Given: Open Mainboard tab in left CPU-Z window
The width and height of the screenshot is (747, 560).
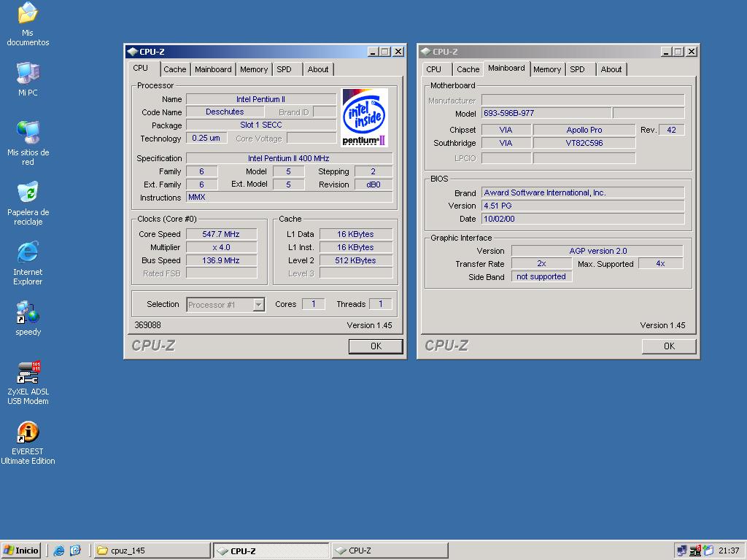Looking at the screenshot, I should pyautogui.click(x=213, y=69).
